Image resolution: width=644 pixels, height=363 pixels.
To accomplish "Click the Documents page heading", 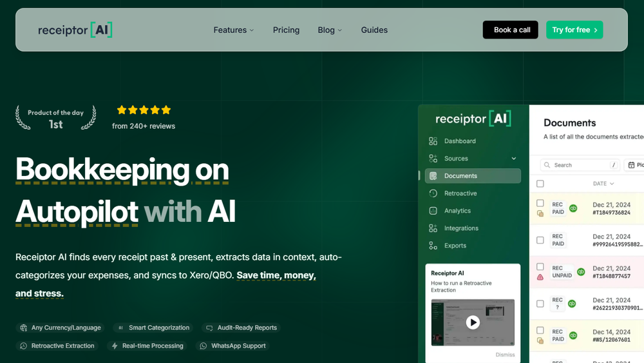I will (x=570, y=123).
